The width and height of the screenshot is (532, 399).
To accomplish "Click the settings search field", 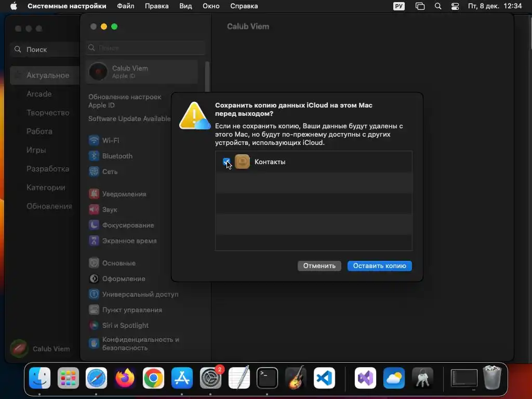I will coord(145,48).
